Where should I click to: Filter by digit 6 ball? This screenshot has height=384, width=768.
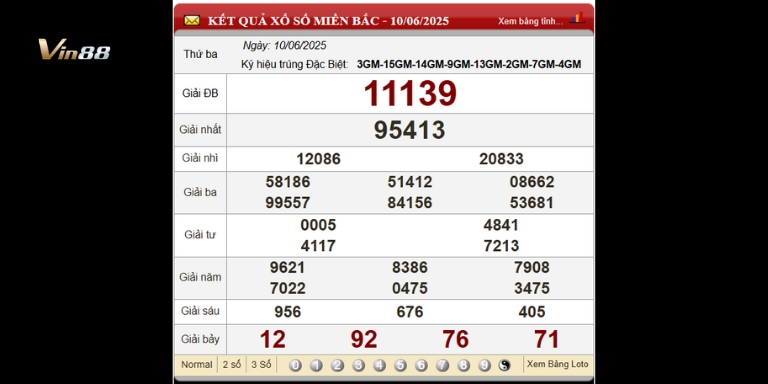pos(422,365)
